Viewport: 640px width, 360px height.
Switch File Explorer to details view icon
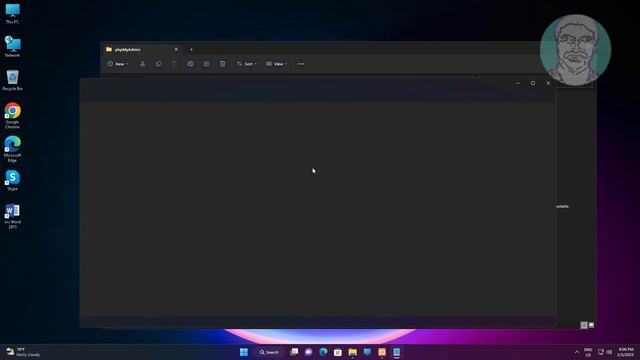pos(584,325)
